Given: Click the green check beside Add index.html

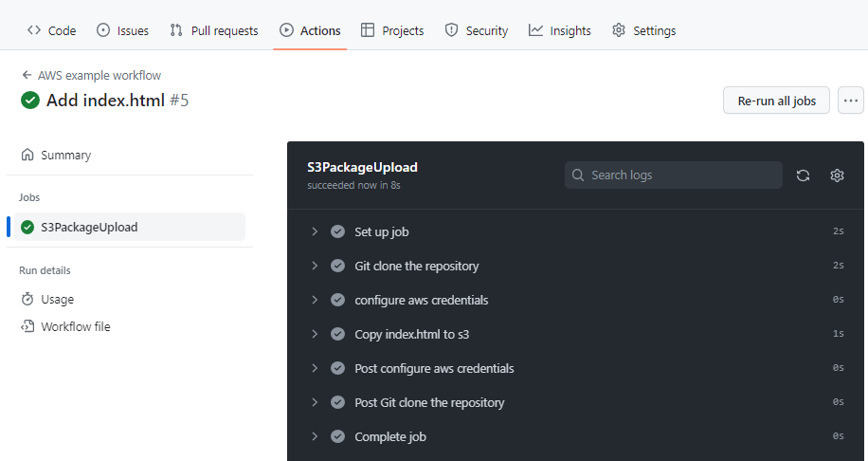Looking at the screenshot, I should 30,101.
